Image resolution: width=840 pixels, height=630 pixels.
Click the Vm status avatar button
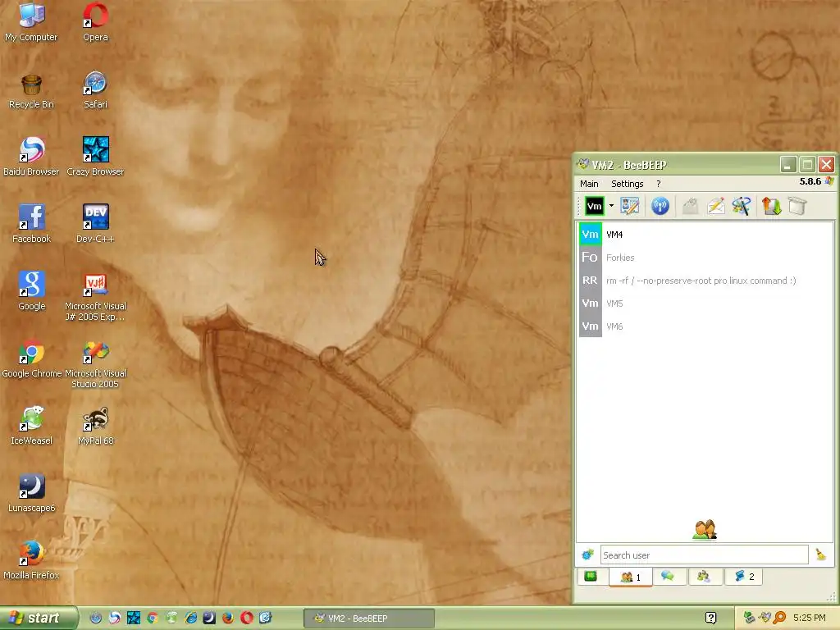pos(594,206)
